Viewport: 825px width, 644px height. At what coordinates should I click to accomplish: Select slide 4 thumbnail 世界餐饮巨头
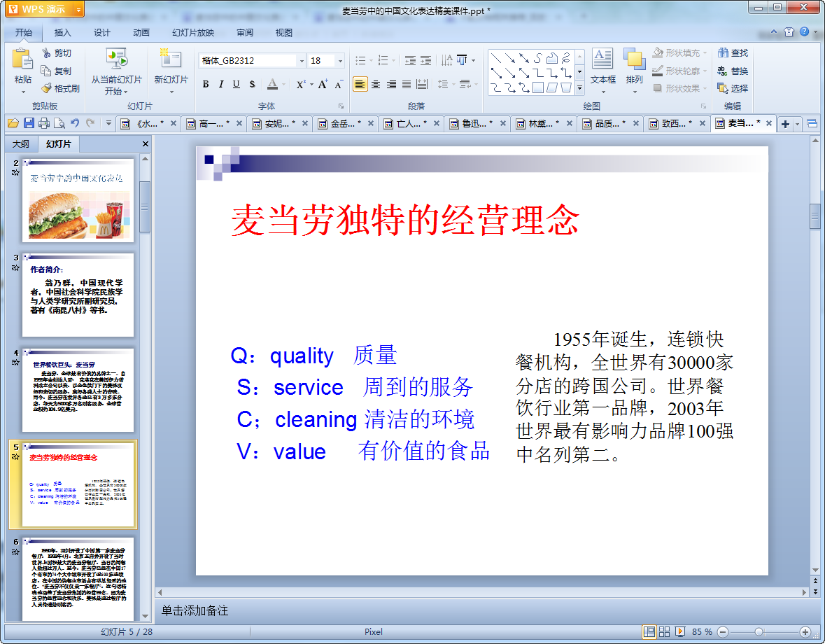point(78,390)
